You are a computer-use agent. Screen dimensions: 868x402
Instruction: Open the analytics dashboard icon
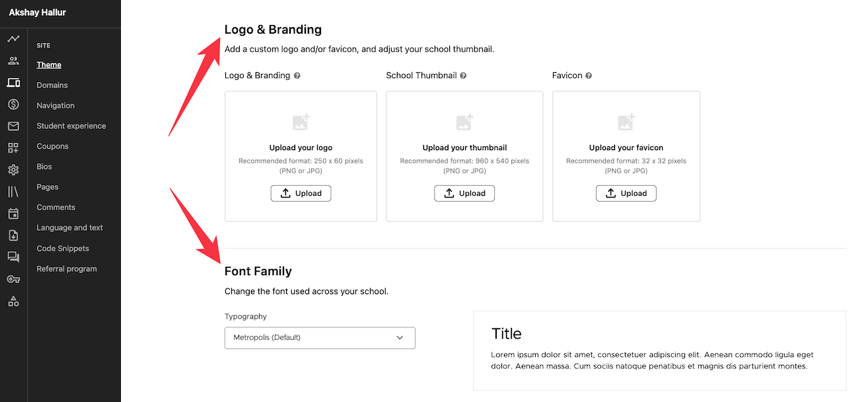(x=13, y=38)
